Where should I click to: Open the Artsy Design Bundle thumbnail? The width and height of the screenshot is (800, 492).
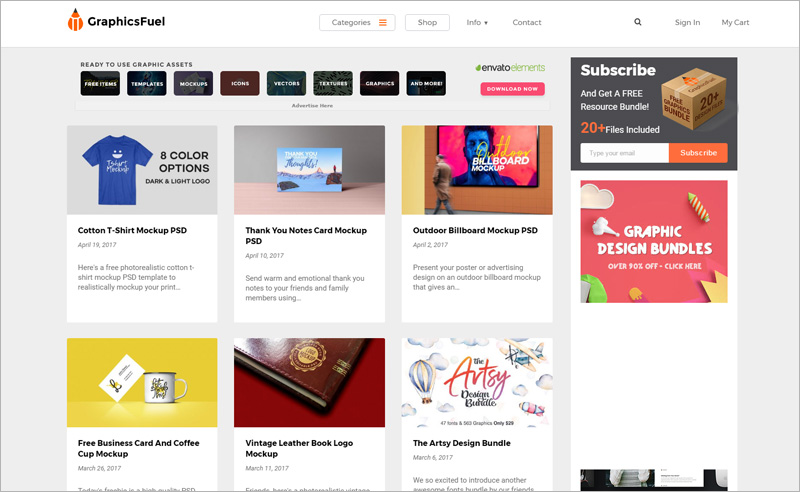(x=477, y=382)
